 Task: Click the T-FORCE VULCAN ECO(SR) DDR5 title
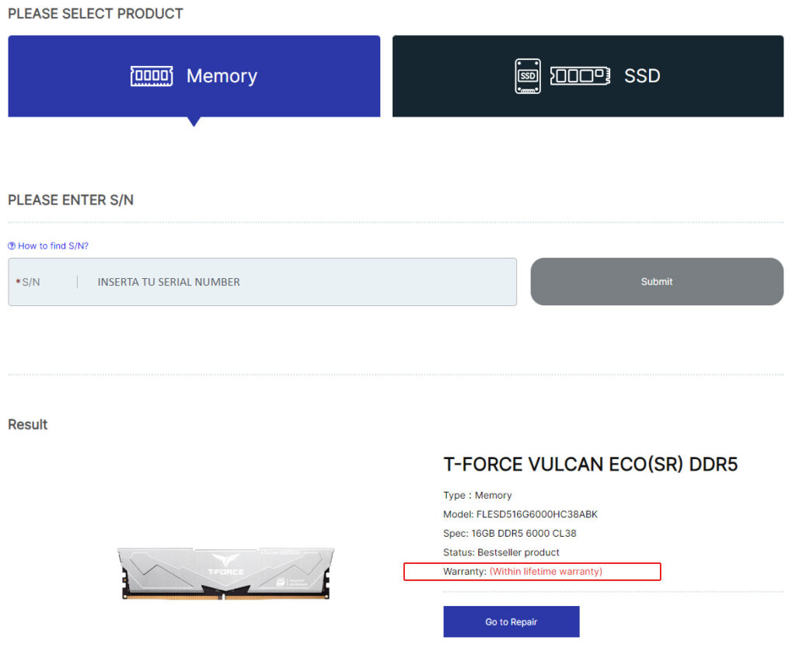click(x=590, y=465)
